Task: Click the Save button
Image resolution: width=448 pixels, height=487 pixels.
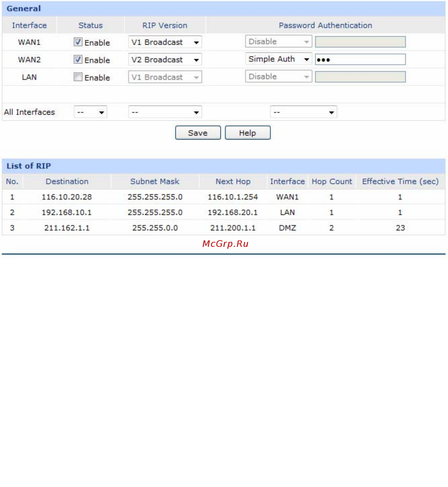Action: click(198, 133)
